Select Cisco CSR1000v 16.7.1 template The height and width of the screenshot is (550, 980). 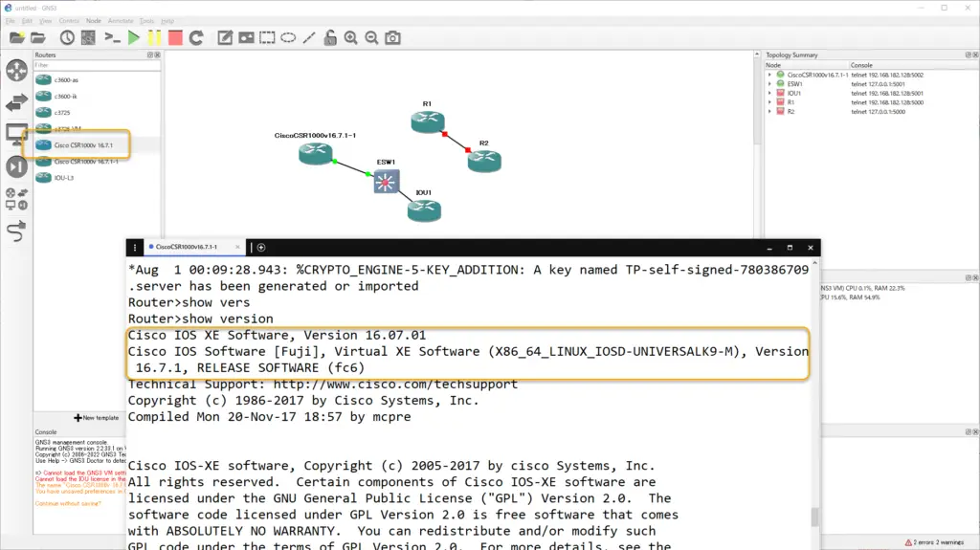pos(97,145)
